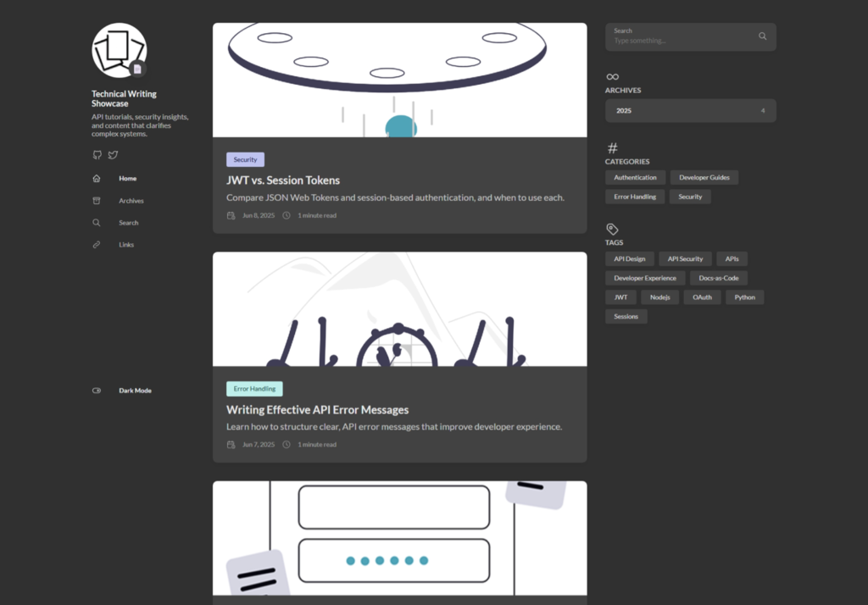The width and height of the screenshot is (868, 605).
Task: Click the Archives box icon in sidebar
Action: tap(97, 201)
